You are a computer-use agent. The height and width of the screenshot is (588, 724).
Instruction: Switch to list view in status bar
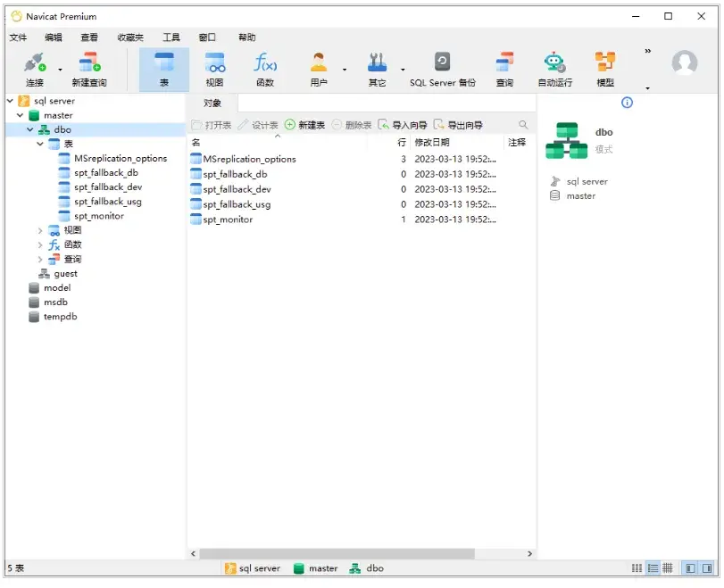pos(652,567)
